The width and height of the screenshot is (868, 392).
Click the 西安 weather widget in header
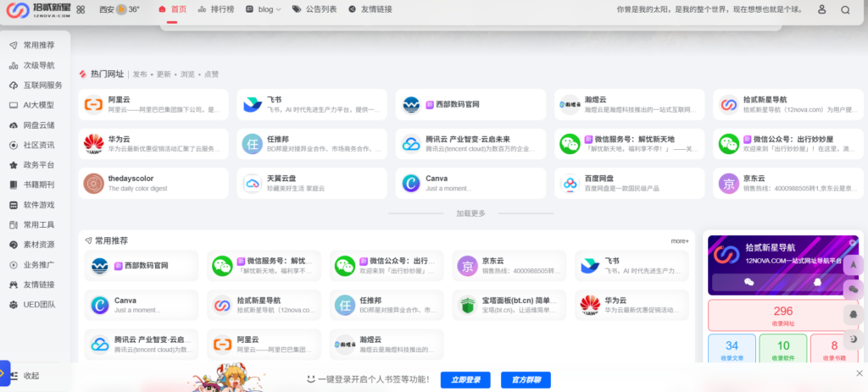pos(119,10)
